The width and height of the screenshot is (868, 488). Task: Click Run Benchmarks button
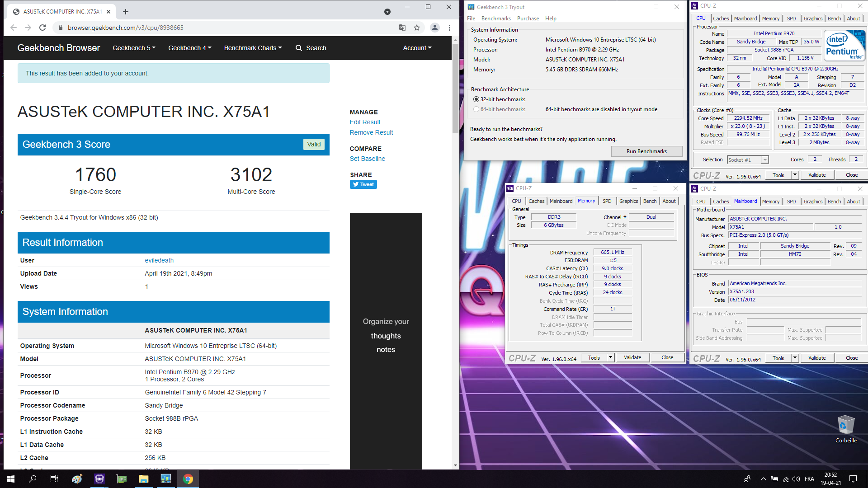646,151
